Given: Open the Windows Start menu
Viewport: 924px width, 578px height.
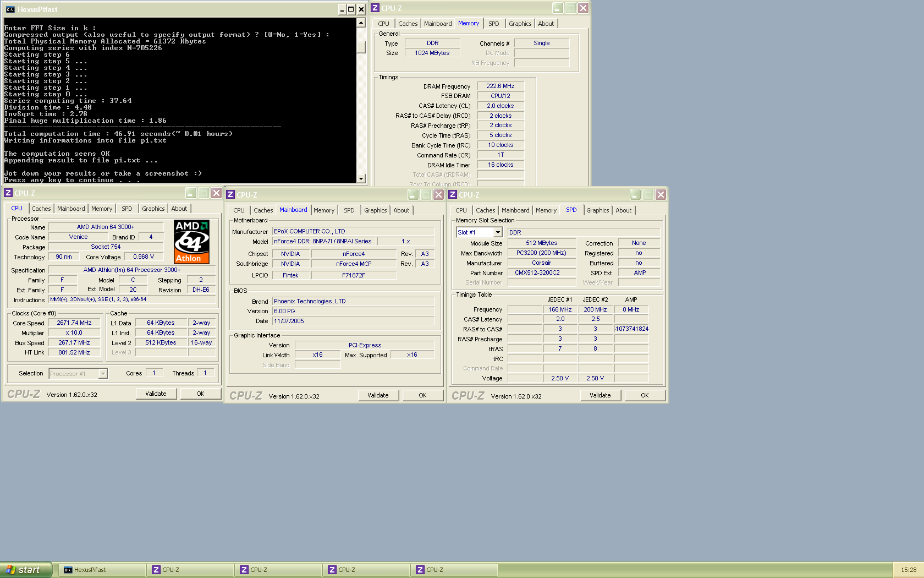Looking at the screenshot, I should 26,570.
